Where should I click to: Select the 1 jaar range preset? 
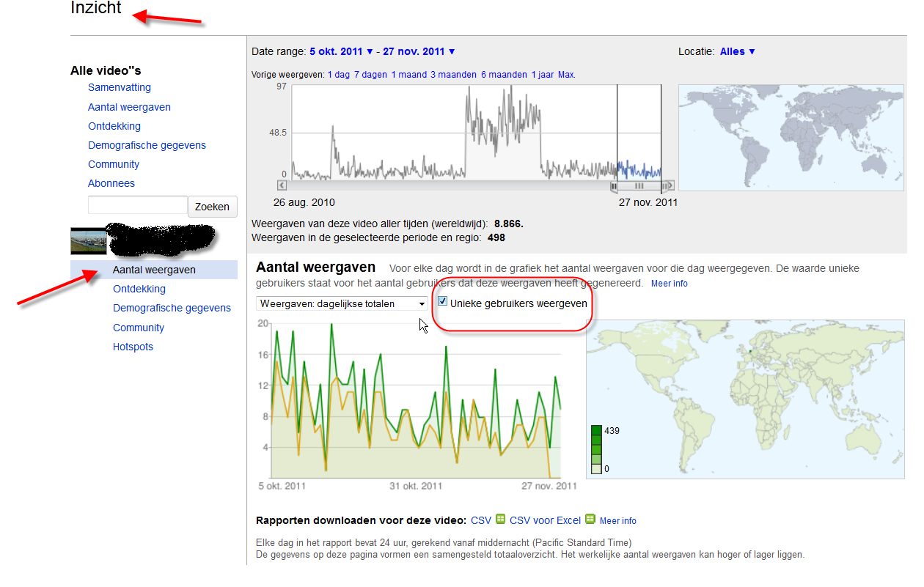(x=543, y=75)
